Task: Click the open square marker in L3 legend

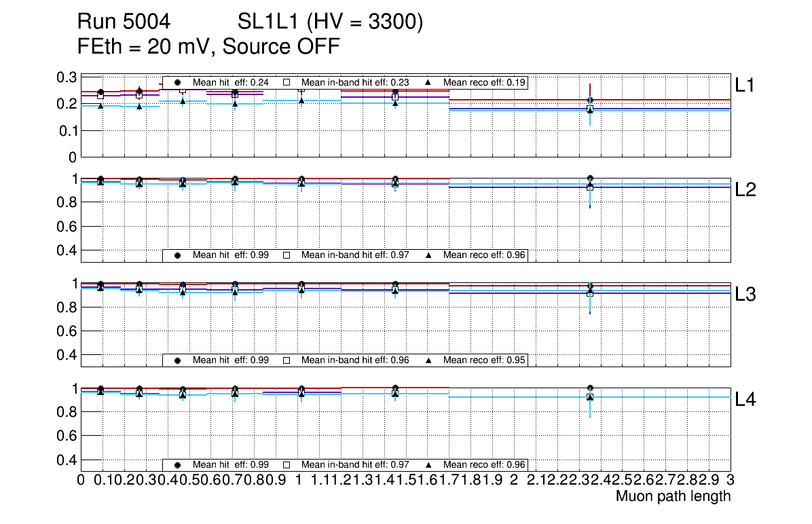Action: click(287, 360)
